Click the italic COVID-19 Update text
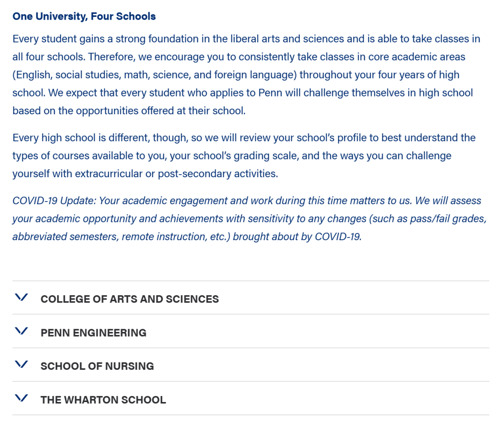Screen dimensions: 504x423 (x=54, y=201)
